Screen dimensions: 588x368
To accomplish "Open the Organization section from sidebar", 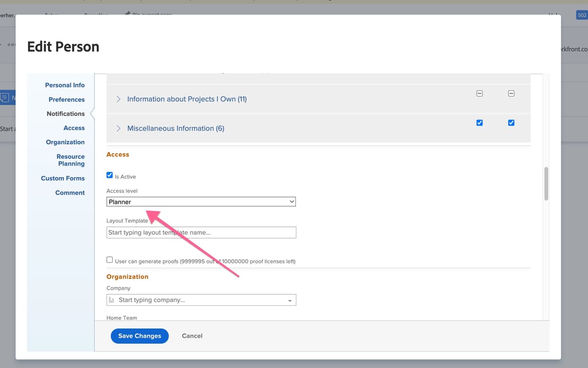I will pyautogui.click(x=65, y=142).
